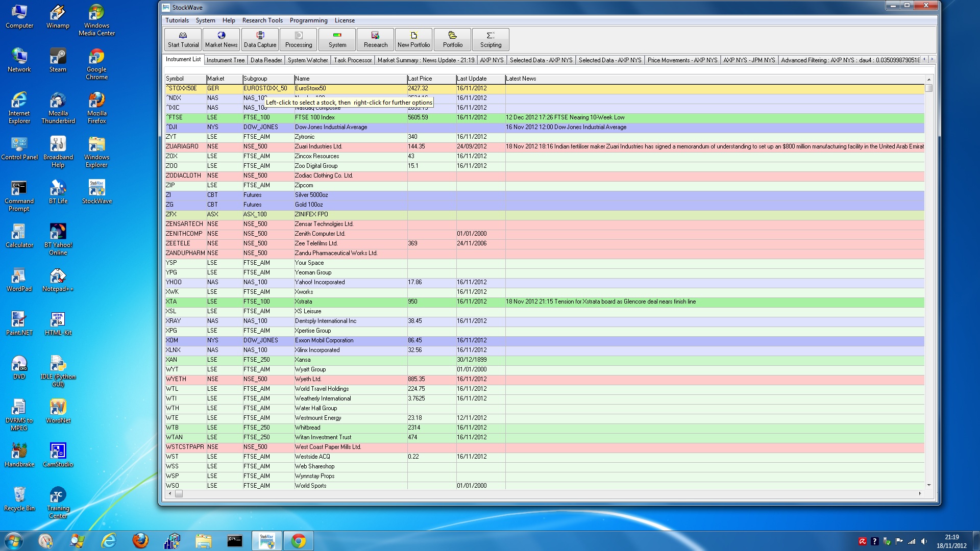Open the Programming menu
980x551 pixels.
[308, 20]
